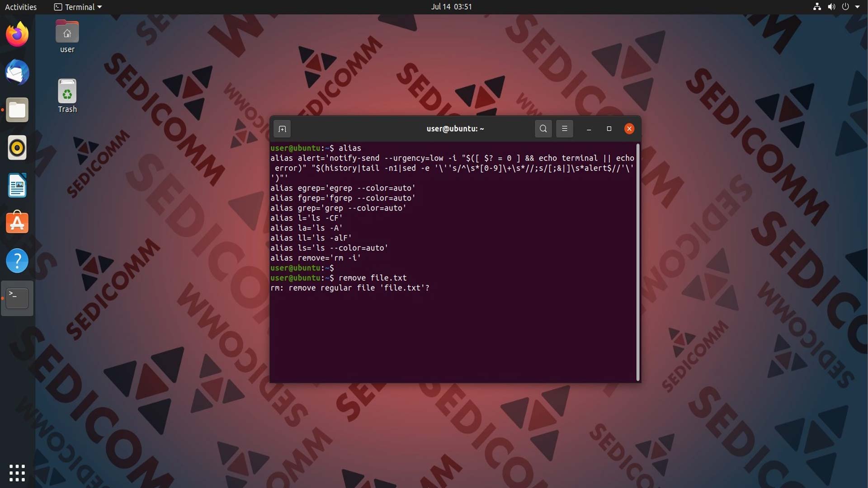The image size is (868, 488).
Task: Click the network status icon
Action: pos(817,7)
